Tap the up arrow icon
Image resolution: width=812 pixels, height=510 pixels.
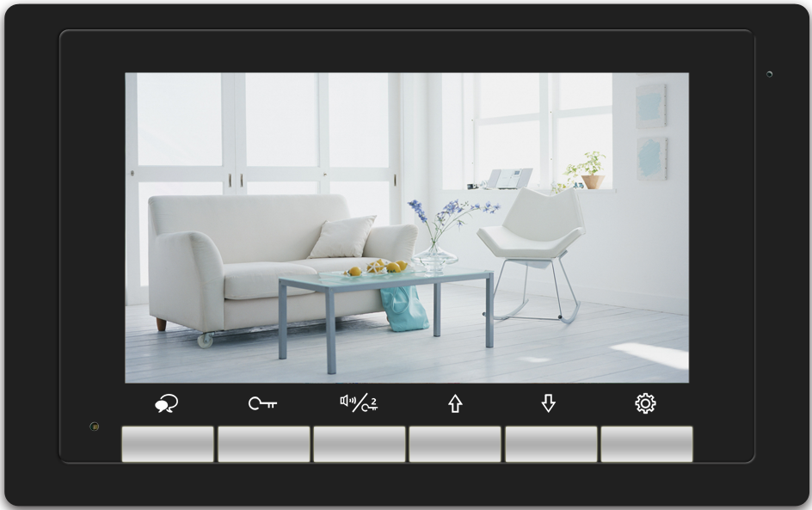455,403
